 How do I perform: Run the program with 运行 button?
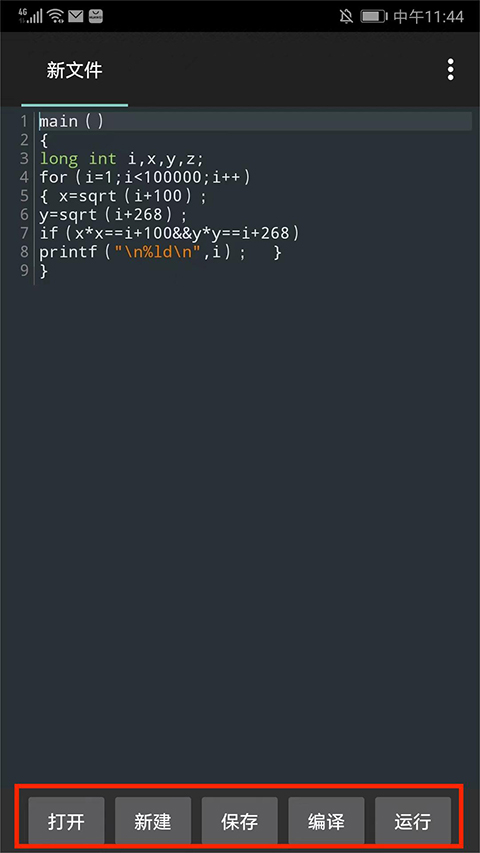[413, 821]
